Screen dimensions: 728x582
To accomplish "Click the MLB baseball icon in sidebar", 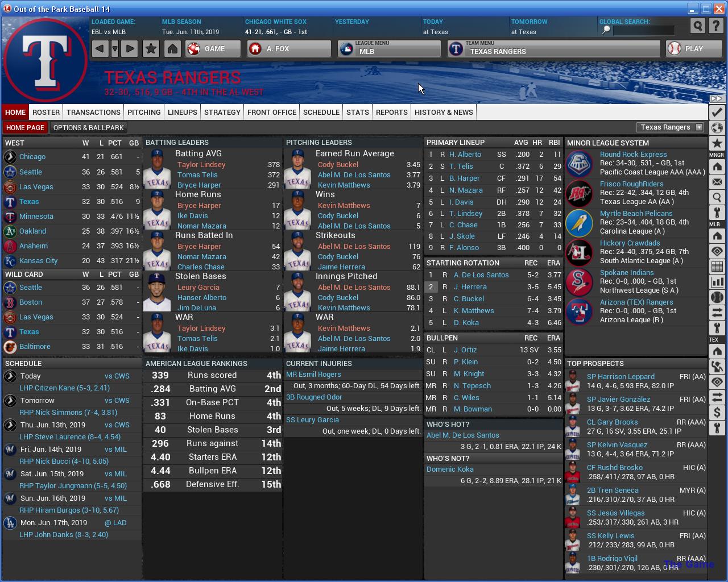I will (x=717, y=297).
